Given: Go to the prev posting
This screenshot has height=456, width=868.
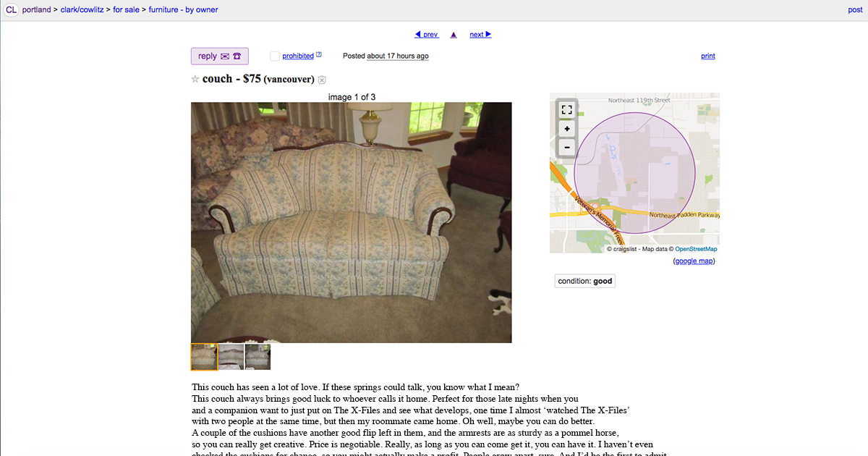Looking at the screenshot, I should coord(427,35).
